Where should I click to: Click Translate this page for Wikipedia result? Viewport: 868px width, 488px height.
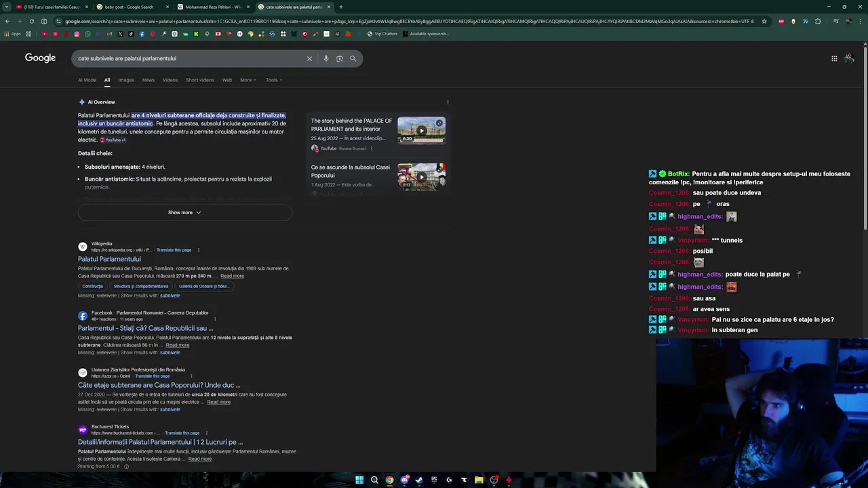[174, 250]
